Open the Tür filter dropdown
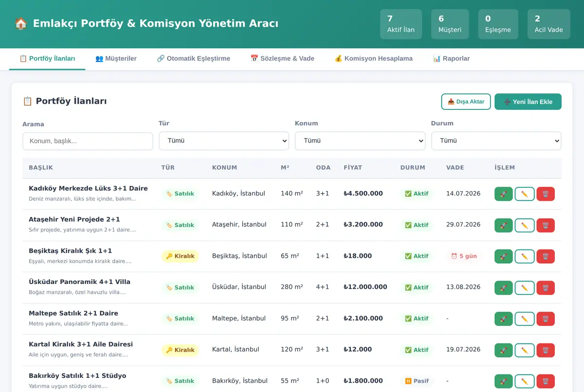This screenshot has height=392, width=584. click(224, 141)
